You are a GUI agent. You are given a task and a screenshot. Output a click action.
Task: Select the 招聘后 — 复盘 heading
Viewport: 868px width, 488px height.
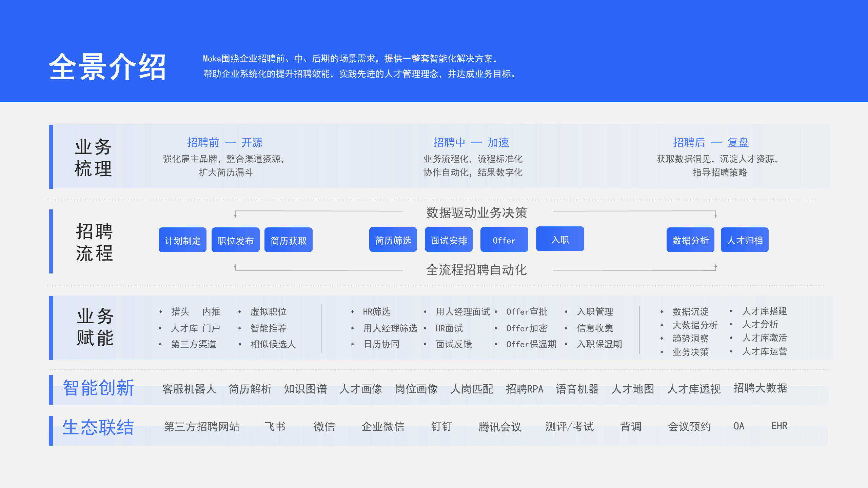(711, 142)
